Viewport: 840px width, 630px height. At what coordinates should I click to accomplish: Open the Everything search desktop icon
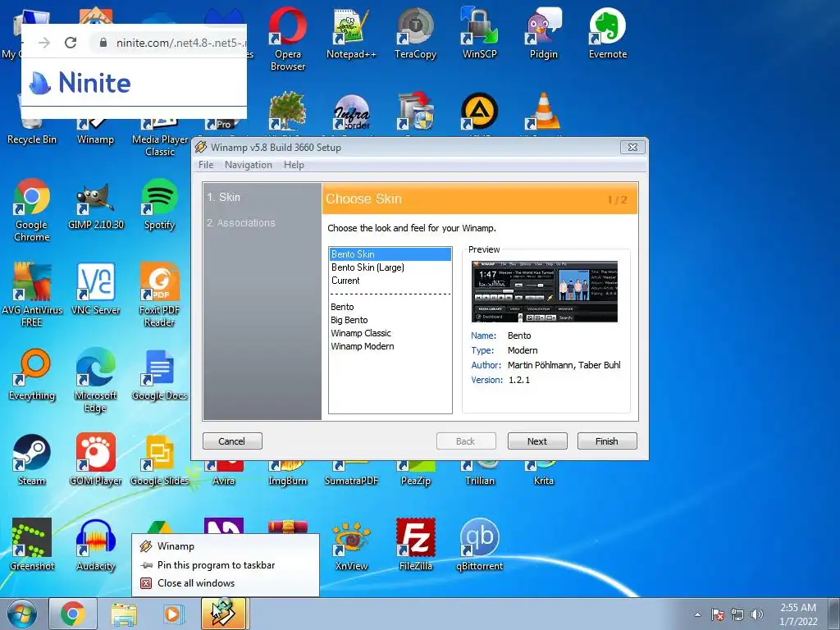pyautogui.click(x=32, y=375)
